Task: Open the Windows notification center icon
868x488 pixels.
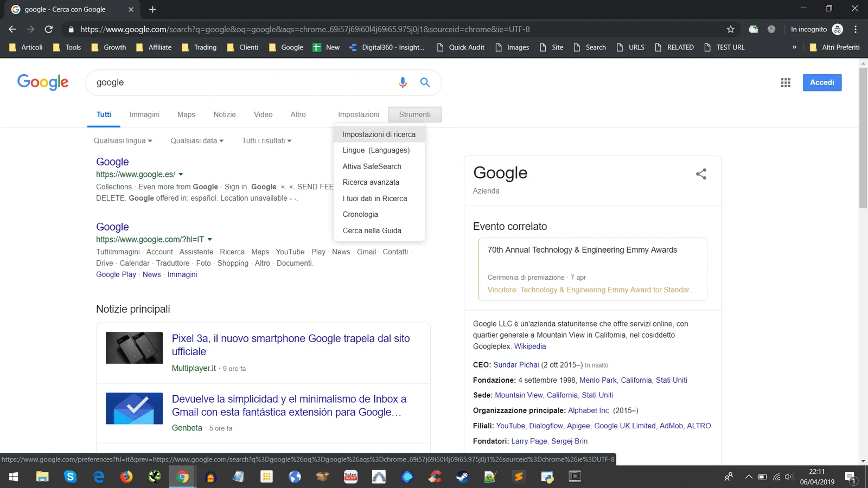Action: click(850, 477)
